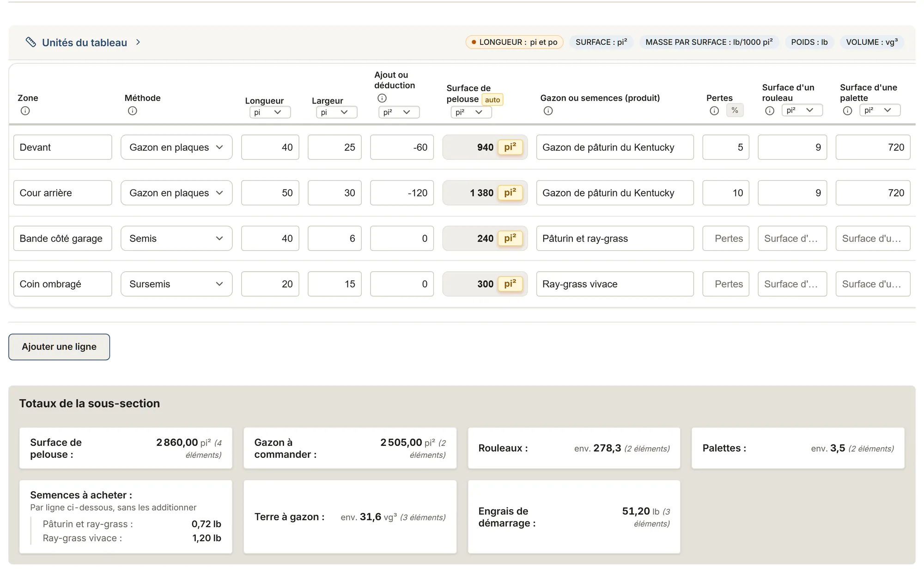924x572 pixels.
Task: Click the -60 deduction field
Action: click(402, 147)
